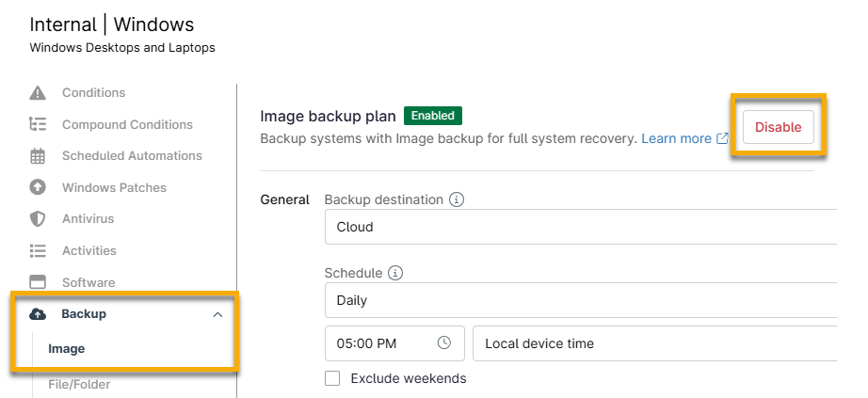Click the Backup destination info icon
Image resolution: width=868 pixels, height=398 pixels.
457,200
